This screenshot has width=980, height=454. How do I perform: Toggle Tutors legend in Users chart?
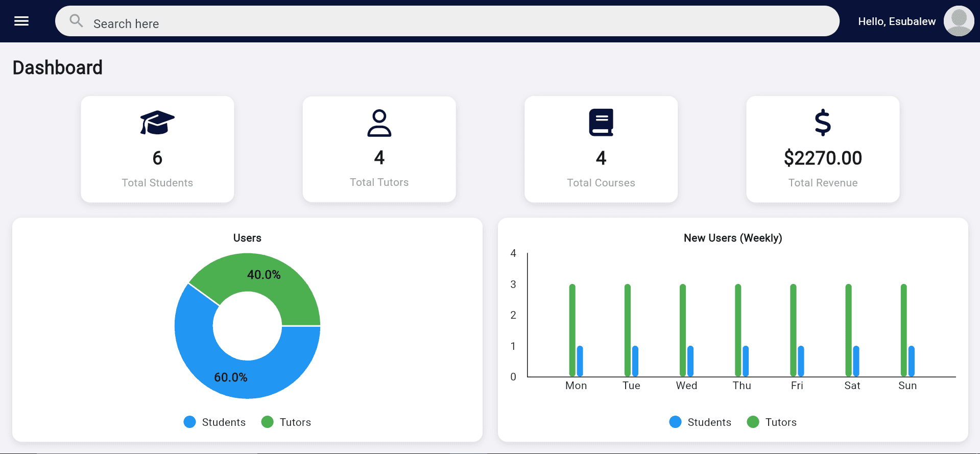(x=286, y=422)
